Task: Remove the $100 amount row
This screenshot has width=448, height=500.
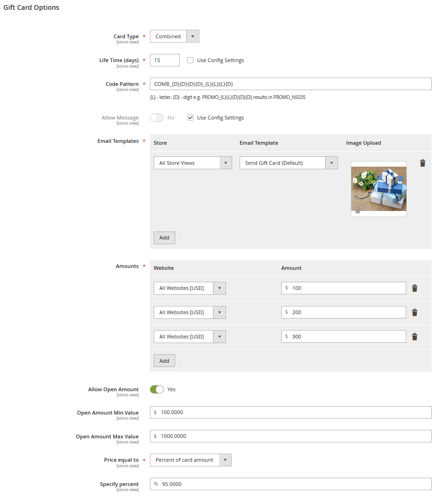Action: point(414,288)
